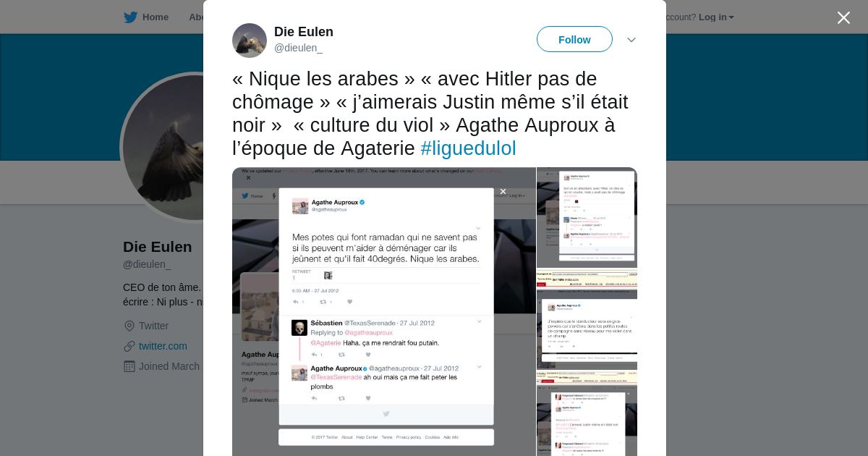The image size is (868, 456).
Task: Click the calendar Joined icon
Action: (x=129, y=366)
